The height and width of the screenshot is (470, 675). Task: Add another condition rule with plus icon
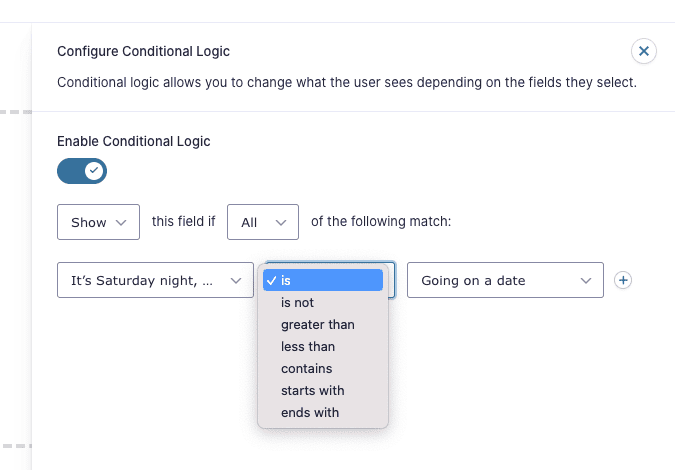click(x=623, y=280)
